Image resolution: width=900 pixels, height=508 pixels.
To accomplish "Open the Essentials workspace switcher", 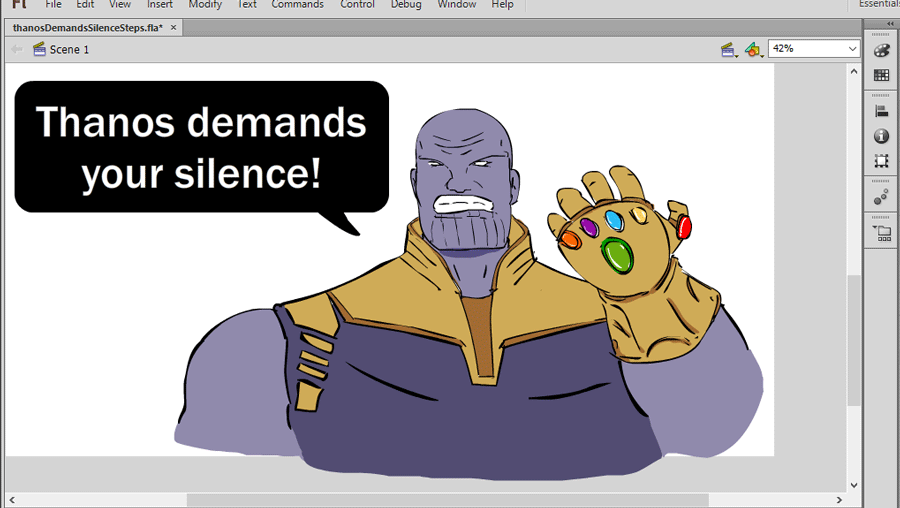I will click(879, 4).
